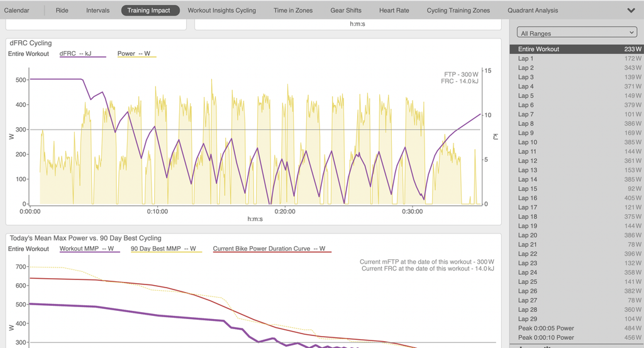644x348 pixels.
Task: Select Lap 13 in the ranges list
Action: pyautogui.click(x=577, y=170)
